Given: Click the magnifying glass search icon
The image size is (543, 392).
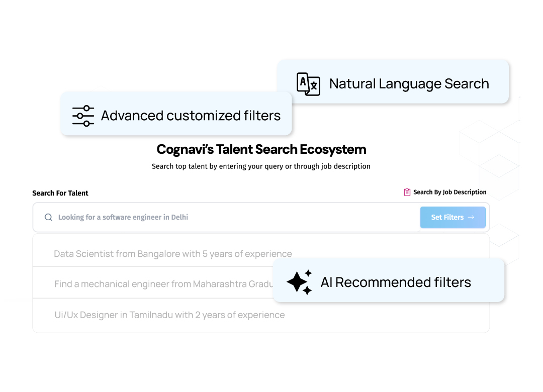Looking at the screenshot, I should (x=48, y=217).
